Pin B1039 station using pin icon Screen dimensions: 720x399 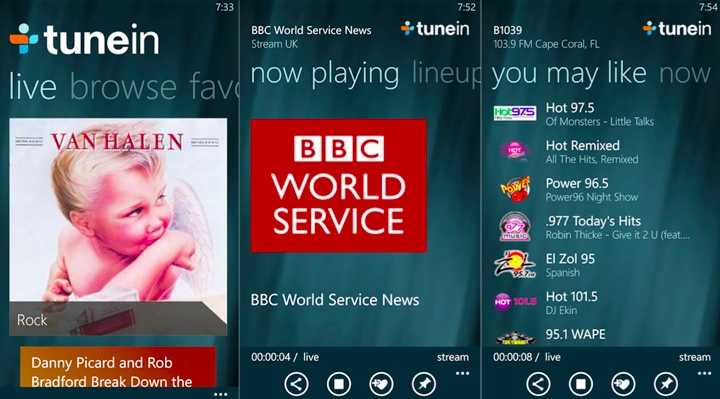666,384
